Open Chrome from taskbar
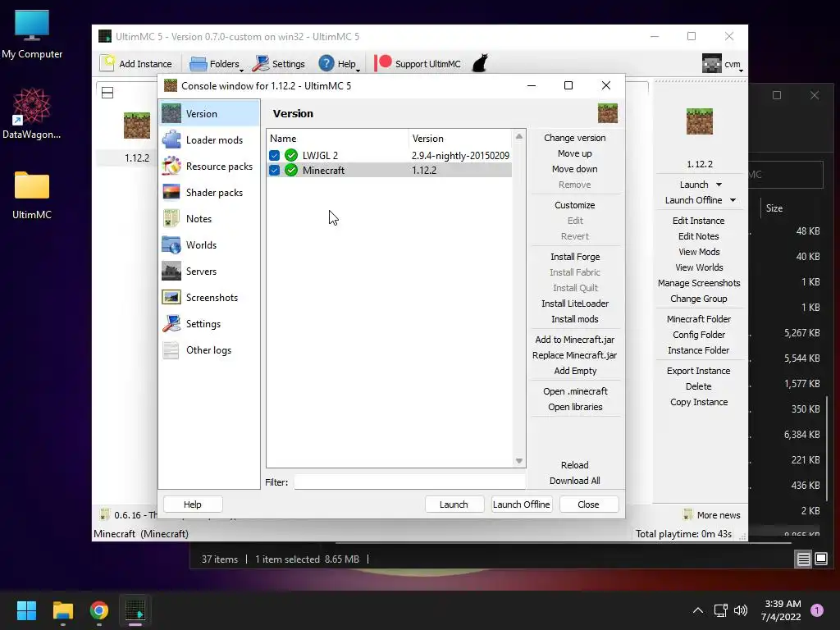Image resolution: width=840 pixels, height=630 pixels. (99, 610)
